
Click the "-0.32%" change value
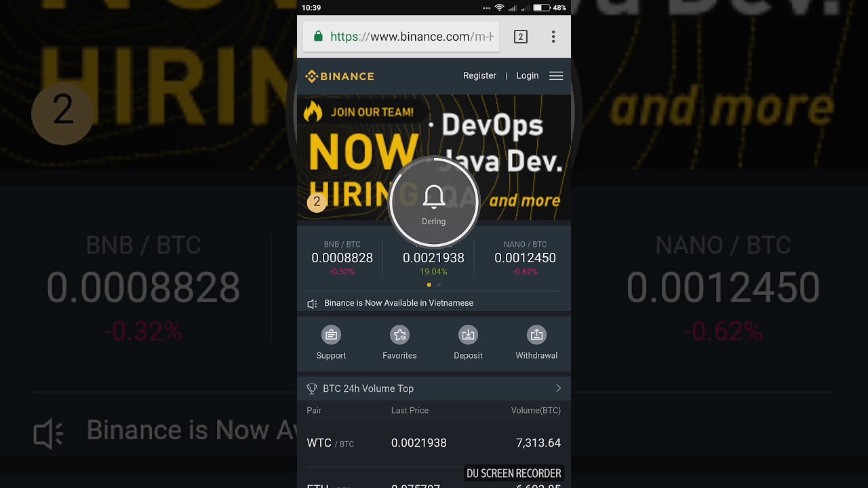[x=342, y=272]
